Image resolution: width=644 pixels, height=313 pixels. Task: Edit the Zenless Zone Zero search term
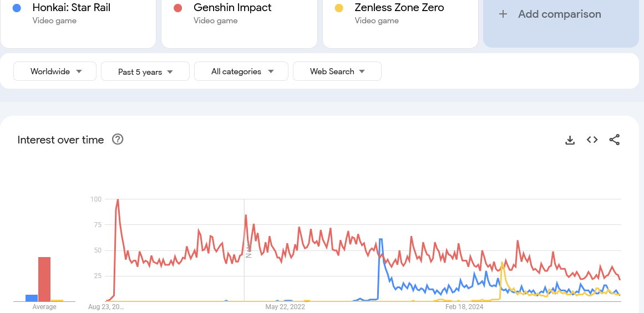pos(399,8)
